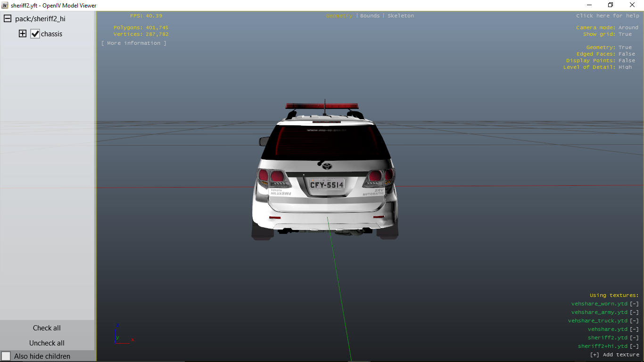Click the OpenIV app icon in title bar
This screenshot has height=362, width=644.
(5, 5)
